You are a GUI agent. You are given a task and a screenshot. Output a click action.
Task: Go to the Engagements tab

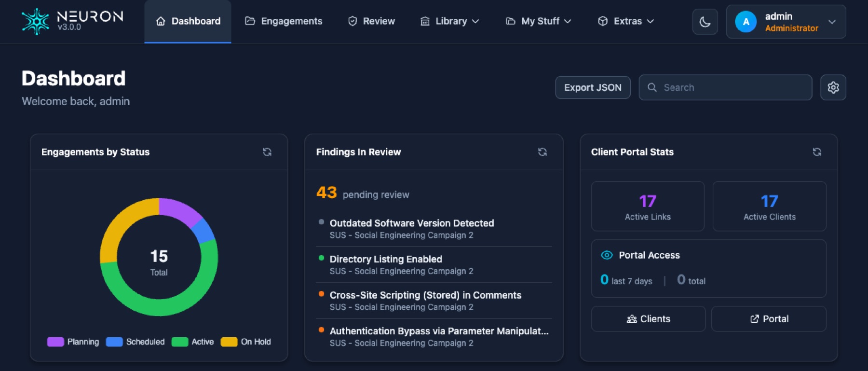(x=284, y=21)
